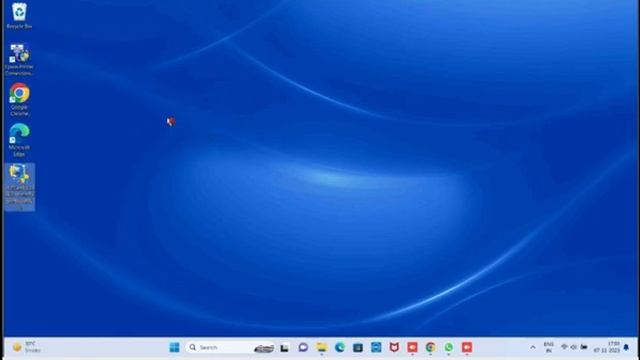Open WhatsApp from the taskbar

[449, 347]
